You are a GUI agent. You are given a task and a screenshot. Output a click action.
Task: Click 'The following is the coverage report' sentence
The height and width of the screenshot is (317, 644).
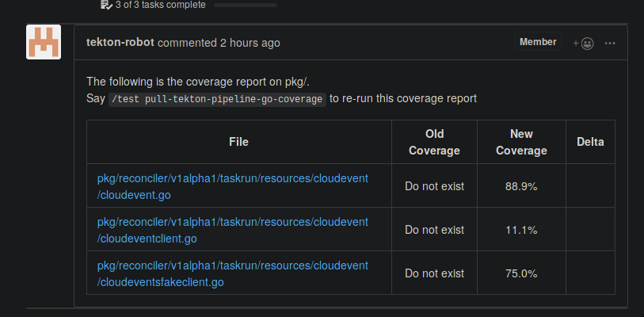tap(198, 82)
